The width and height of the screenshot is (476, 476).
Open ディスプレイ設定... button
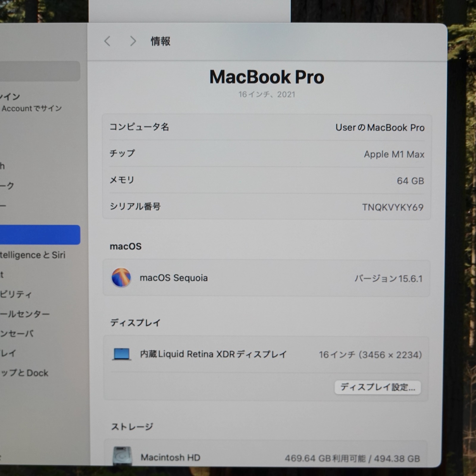(378, 387)
